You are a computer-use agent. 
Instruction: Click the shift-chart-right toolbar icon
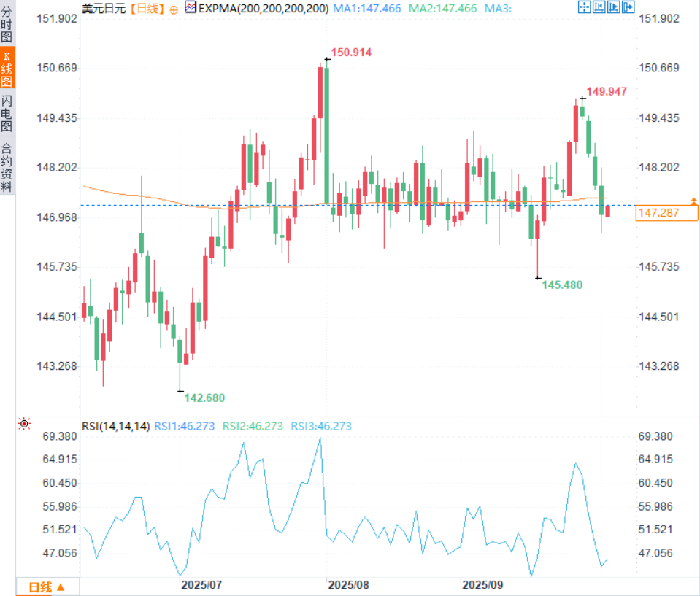tap(613, 7)
